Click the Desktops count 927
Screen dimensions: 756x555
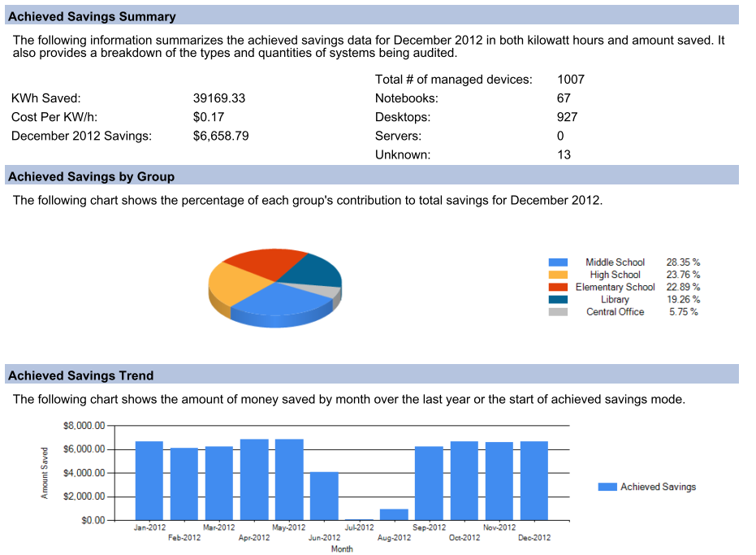tap(568, 117)
